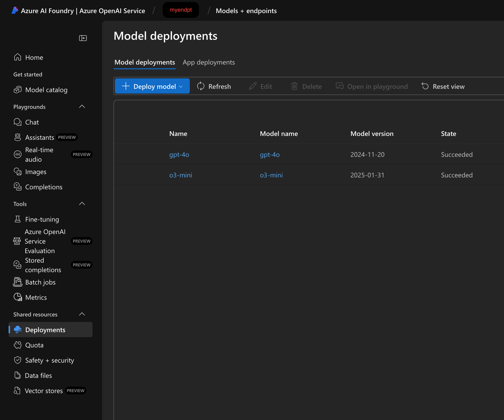Open Safety + security settings
The image size is (504, 420).
click(x=49, y=360)
